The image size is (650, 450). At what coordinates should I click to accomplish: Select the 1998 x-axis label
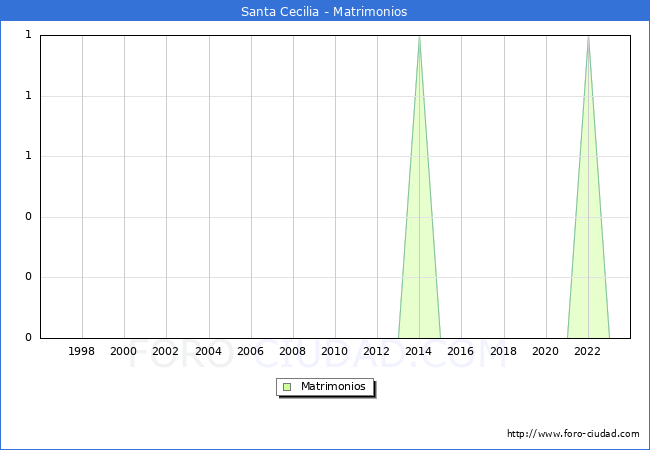tap(81, 351)
